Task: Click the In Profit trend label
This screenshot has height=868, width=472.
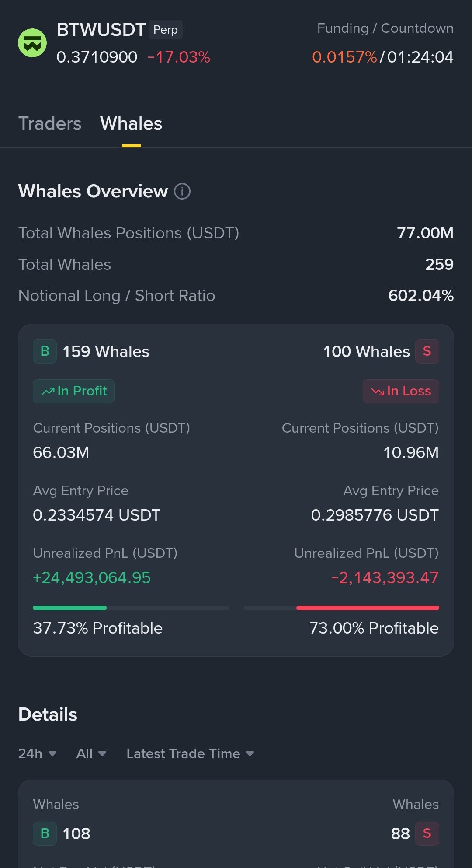Action: pyautogui.click(x=74, y=391)
